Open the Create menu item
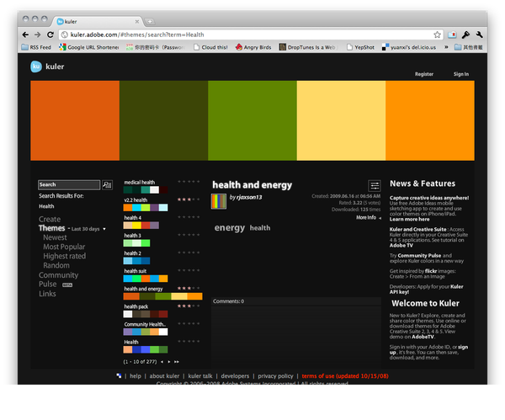This screenshot has height=420, width=505. [x=50, y=220]
